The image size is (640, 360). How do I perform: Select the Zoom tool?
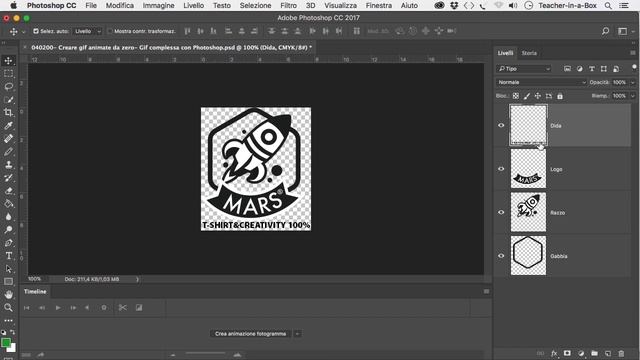(x=8, y=308)
